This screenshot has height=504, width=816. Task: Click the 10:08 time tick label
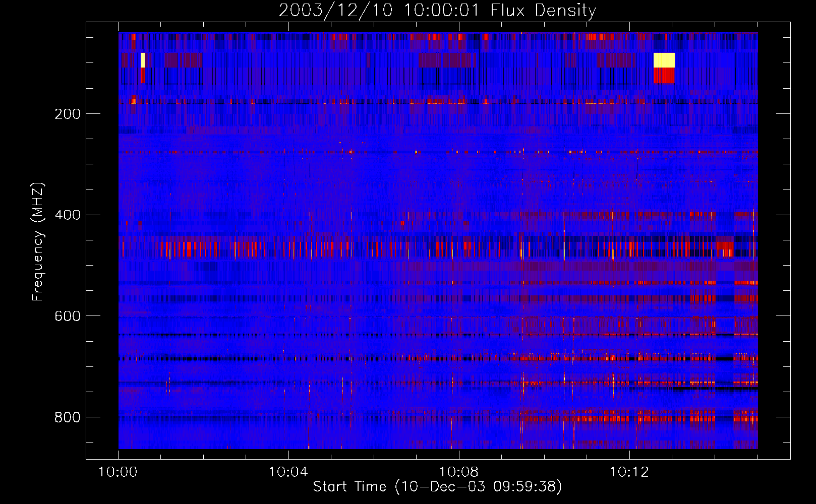[459, 472]
